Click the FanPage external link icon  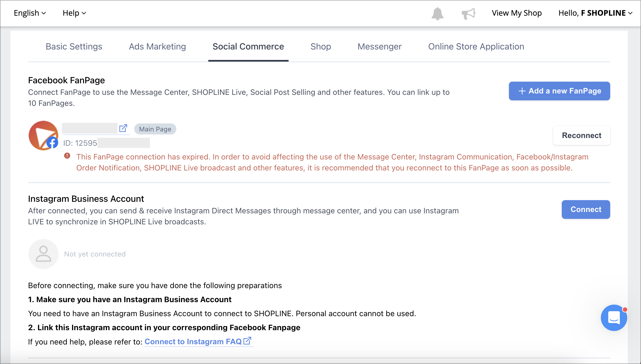(x=123, y=128)
